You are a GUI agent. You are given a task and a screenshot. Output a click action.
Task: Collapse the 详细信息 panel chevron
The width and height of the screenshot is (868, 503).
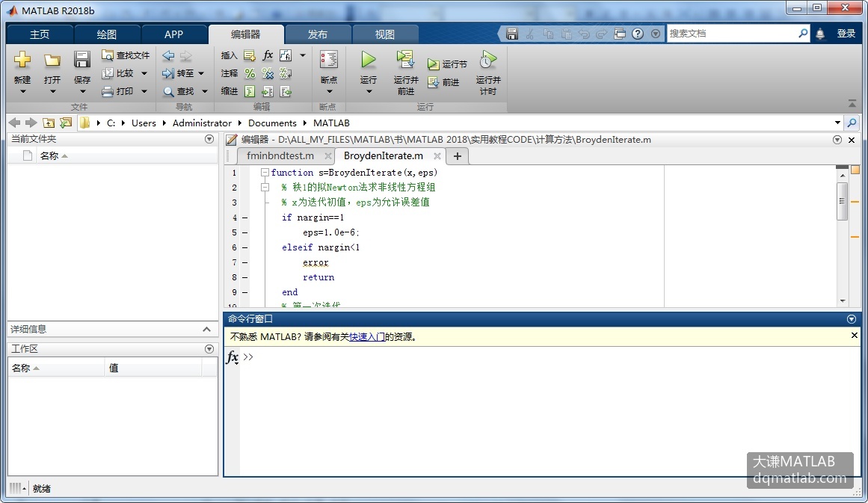pyautogui.click(x=206, y=330)
